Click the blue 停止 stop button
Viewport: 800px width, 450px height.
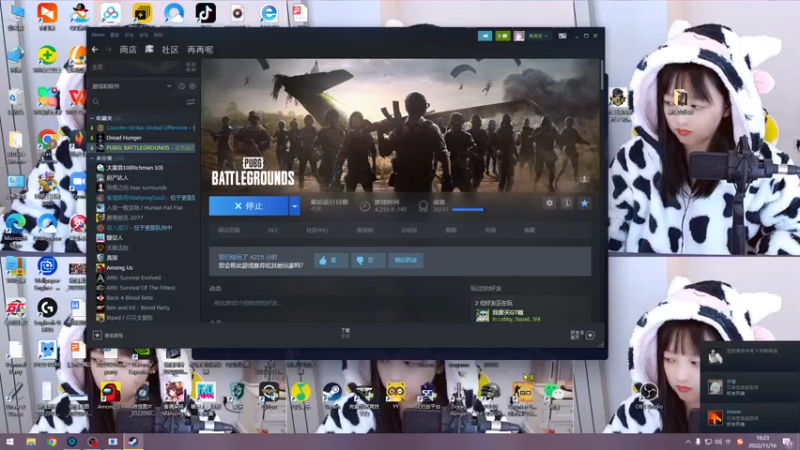(x=248, y=206)
